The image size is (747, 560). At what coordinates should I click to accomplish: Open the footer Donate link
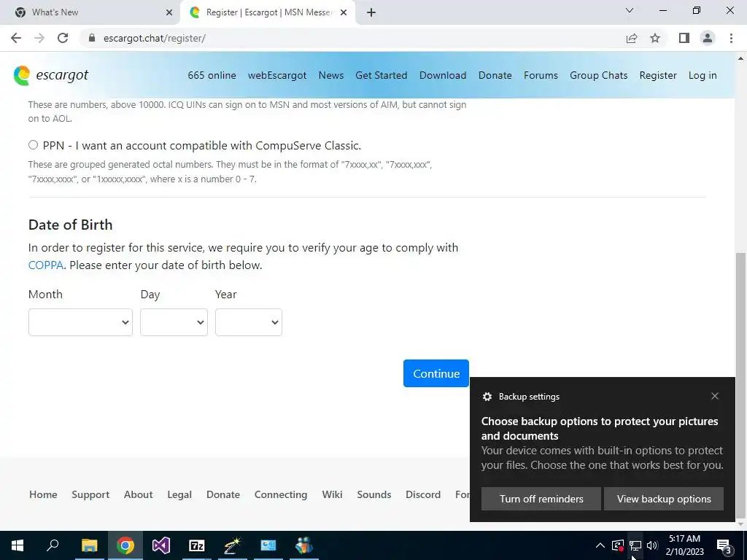[x=223, y=494]
